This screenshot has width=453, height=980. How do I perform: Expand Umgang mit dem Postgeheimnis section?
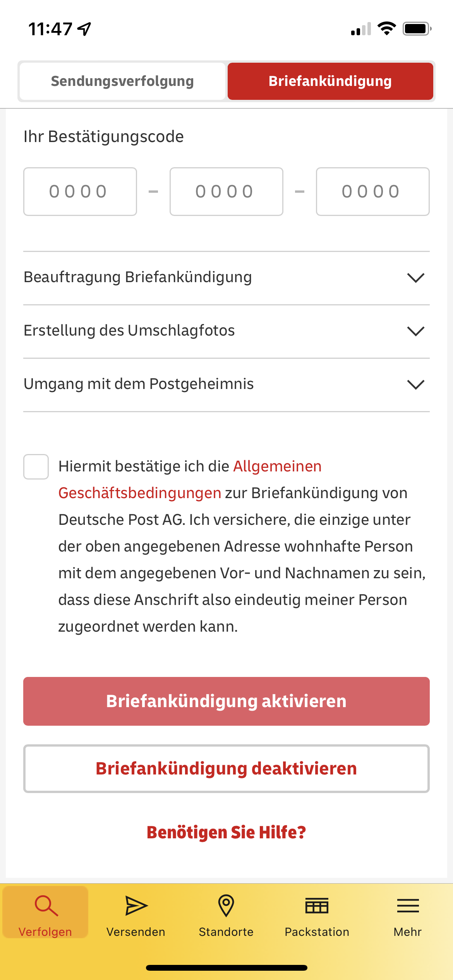[416, 384]
